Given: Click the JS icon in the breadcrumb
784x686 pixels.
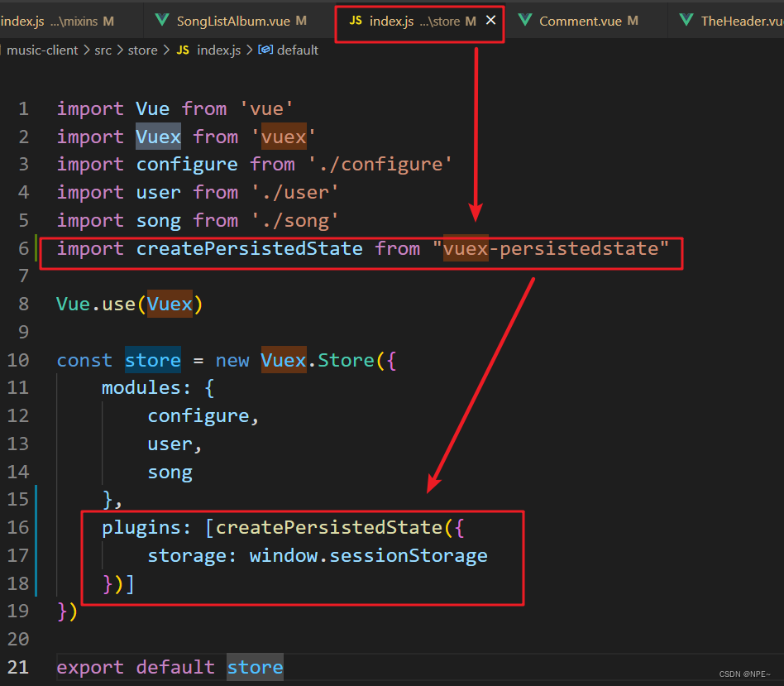Looking at the screenshot, I should (x=183, y=50).
